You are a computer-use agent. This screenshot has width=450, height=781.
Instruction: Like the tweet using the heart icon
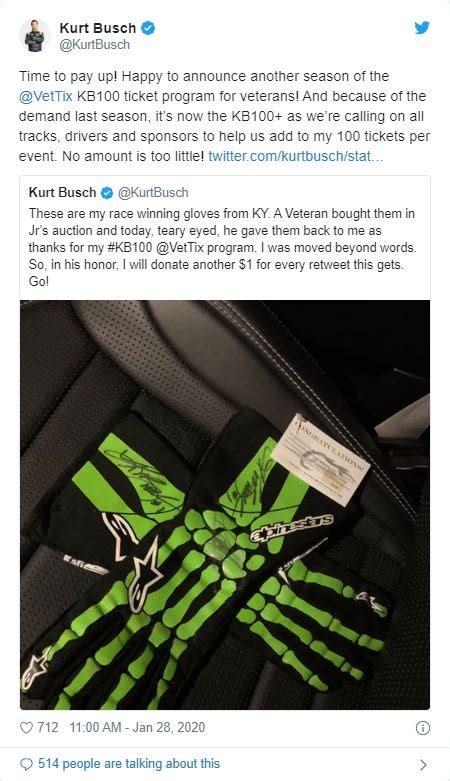point(26,728)
